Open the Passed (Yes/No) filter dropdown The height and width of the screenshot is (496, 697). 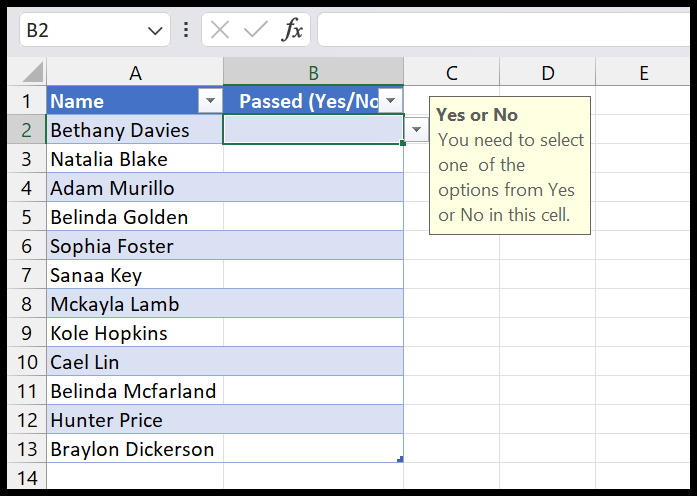391,101
